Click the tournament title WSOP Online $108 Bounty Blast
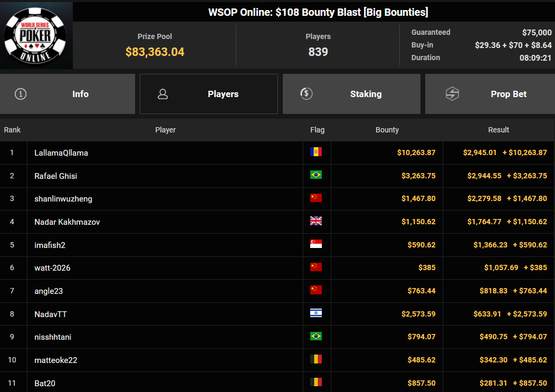Screen dimensions: 555x392 (x=318, y=12)
